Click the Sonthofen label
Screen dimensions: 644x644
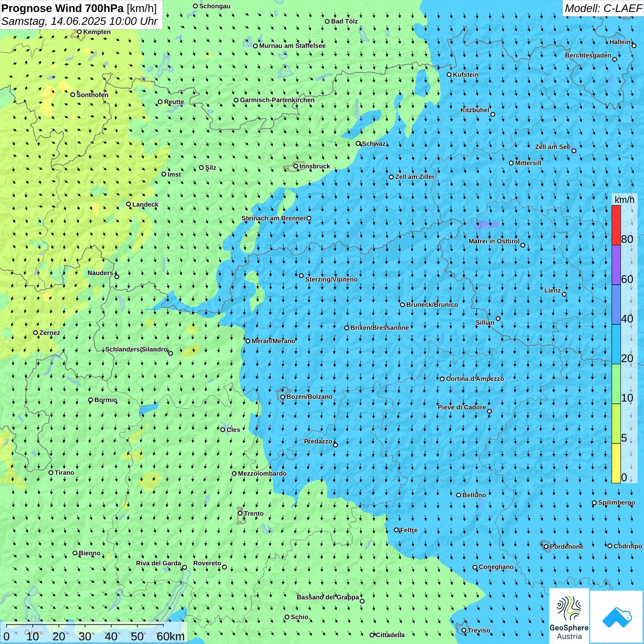tap(92, 95)
